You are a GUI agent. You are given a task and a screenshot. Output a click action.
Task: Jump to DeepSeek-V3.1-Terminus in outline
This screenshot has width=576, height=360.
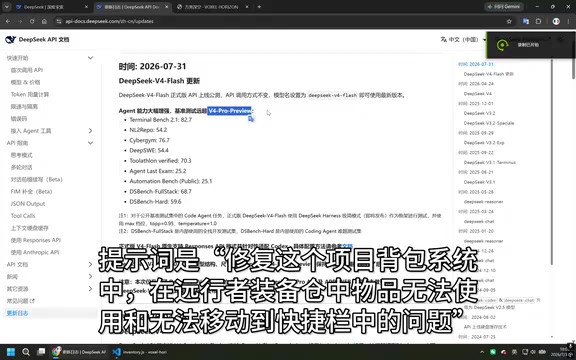click(490, 162)
